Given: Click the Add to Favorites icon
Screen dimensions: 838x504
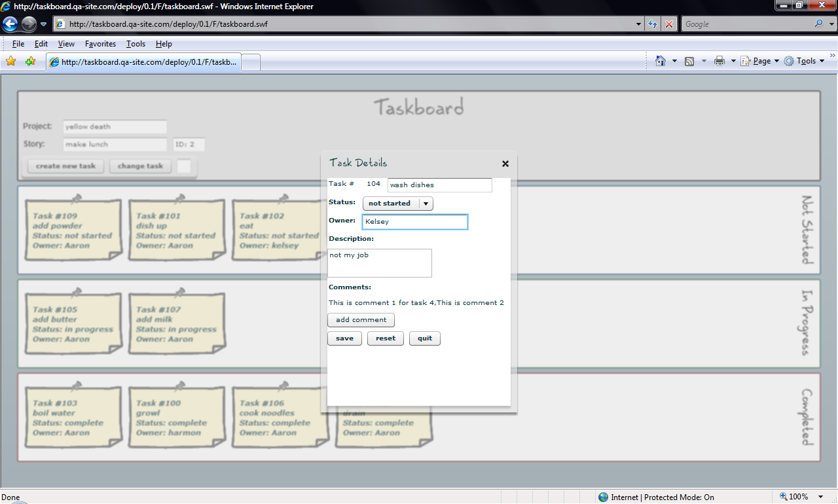Looking at the screenshot, I should pos(30,62).
